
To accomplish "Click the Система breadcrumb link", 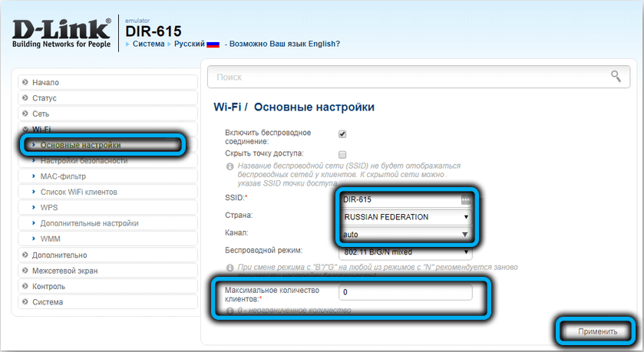I will (148, 44).
